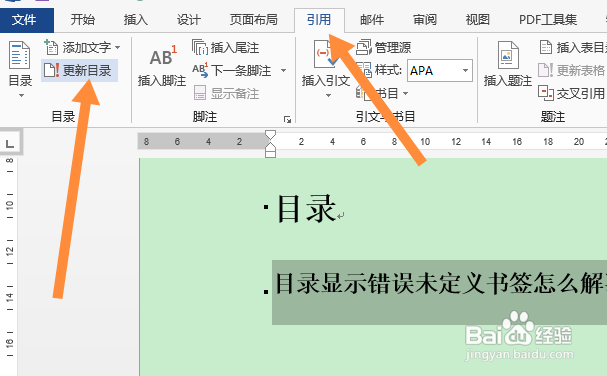Open the APA style combo box

pyautogui.click(x=440, y=70)
